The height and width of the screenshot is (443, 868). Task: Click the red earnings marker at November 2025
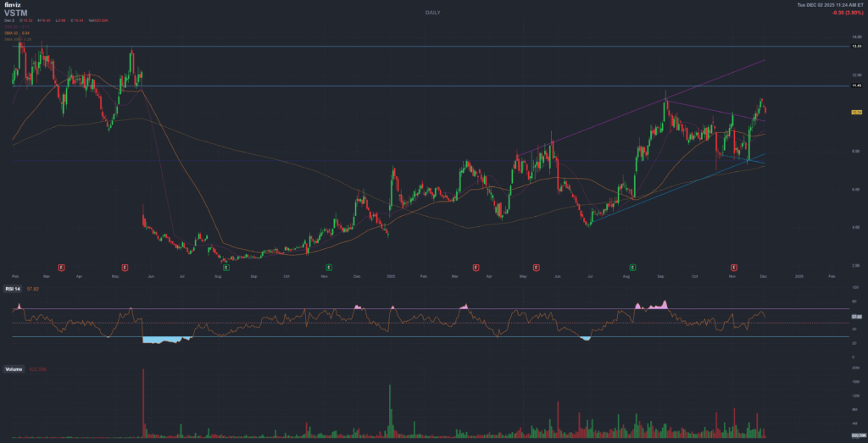734,267
